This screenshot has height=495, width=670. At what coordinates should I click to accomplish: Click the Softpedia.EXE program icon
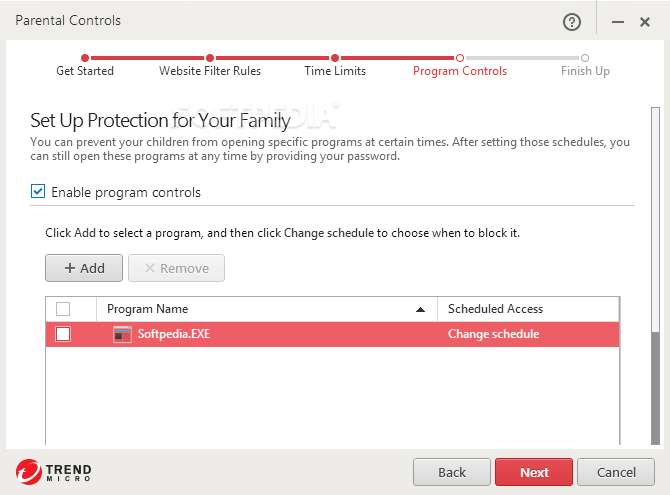click(x=122, y=334)
